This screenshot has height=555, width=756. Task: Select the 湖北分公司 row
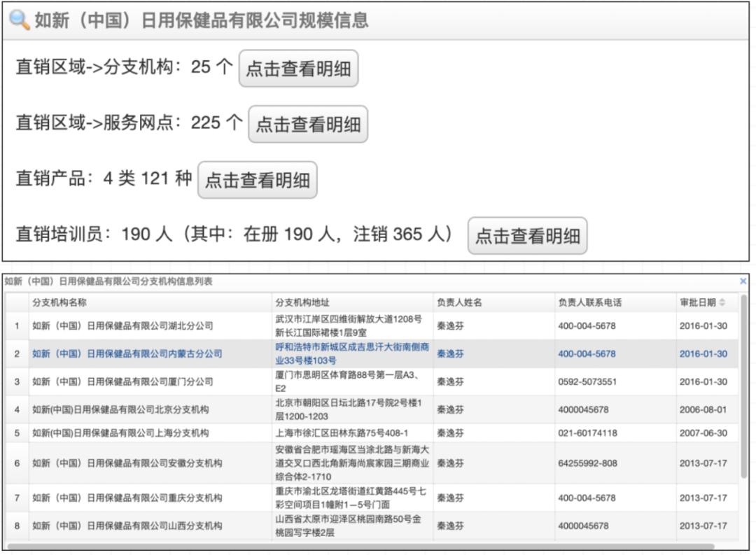[371, 325]
